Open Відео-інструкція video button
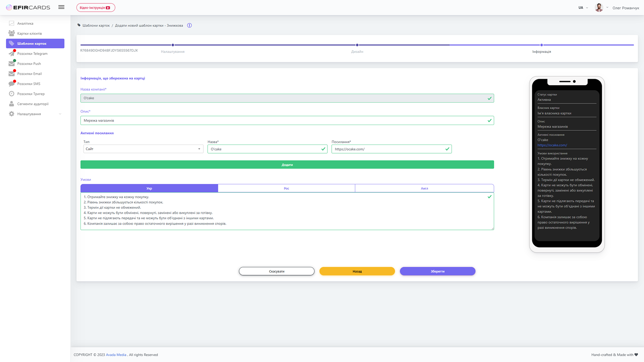 coord(96,7)
